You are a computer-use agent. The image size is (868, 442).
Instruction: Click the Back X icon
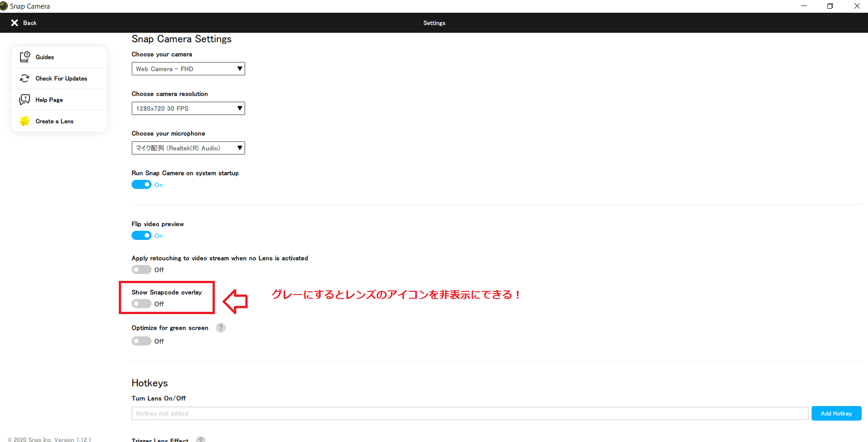(15, 23)
